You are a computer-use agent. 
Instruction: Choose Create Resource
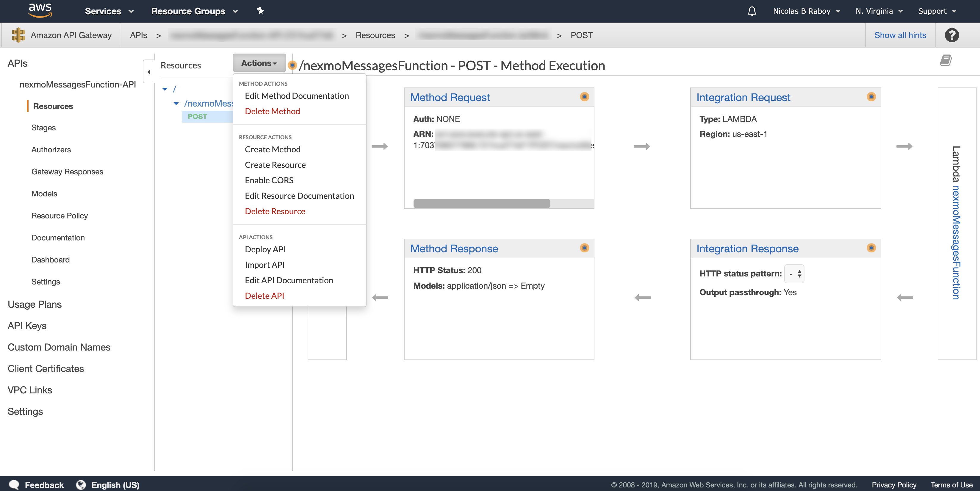pos(275,165)
